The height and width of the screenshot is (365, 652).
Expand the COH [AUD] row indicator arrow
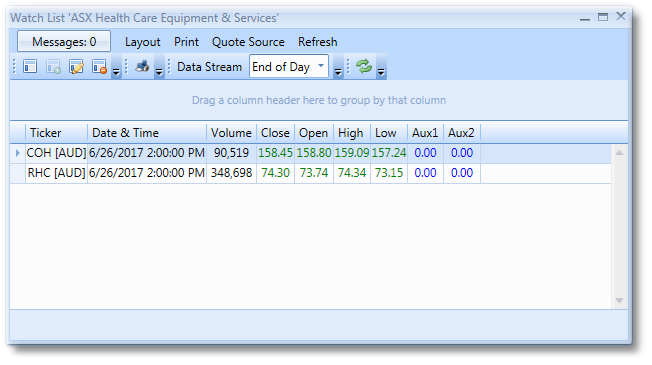pos(17,153)
